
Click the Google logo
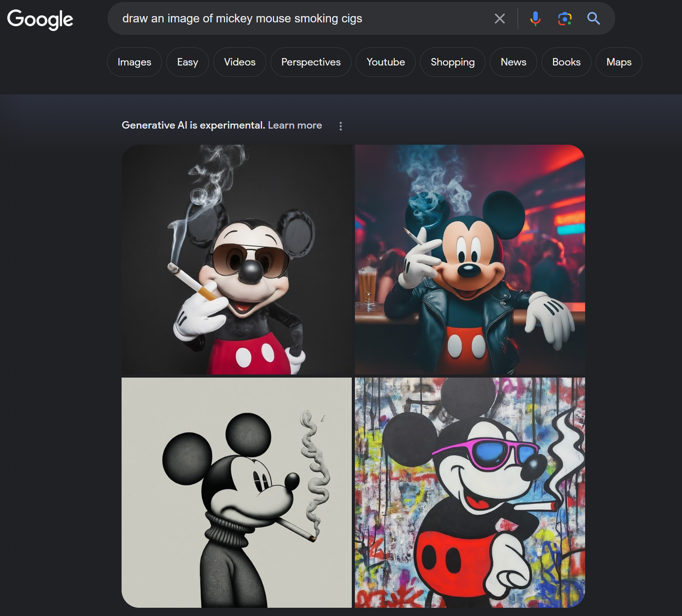pyautogui.click(x=40, y=19)
